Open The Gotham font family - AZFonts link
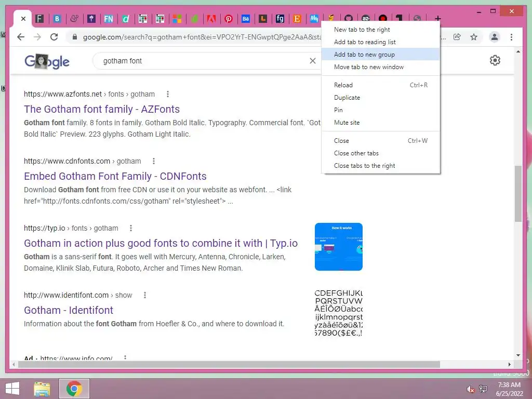This screenshot has width=532, height=399. (102, 109)
